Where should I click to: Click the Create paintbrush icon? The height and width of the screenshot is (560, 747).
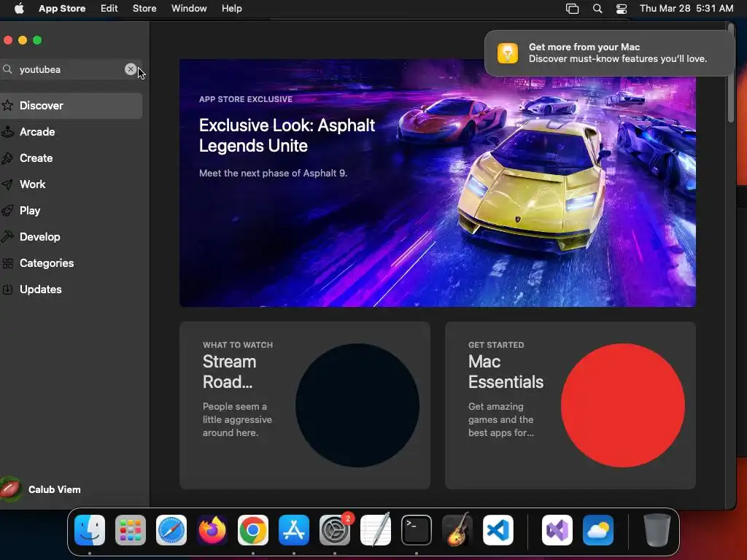(x=7, y=158)
